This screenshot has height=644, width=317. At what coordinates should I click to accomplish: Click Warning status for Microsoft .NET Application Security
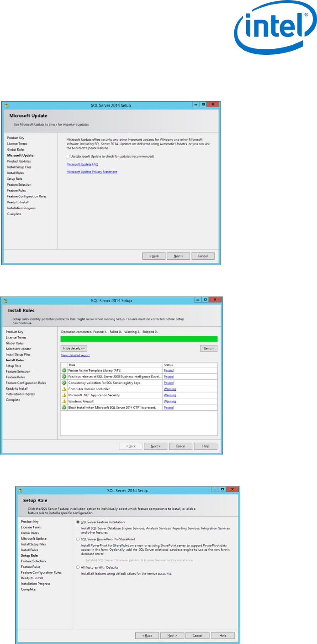coord(170,395)
